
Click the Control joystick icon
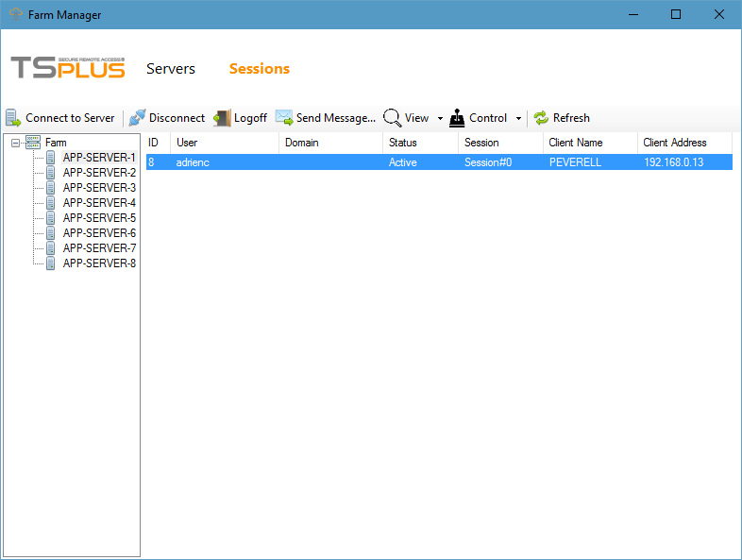457,118
